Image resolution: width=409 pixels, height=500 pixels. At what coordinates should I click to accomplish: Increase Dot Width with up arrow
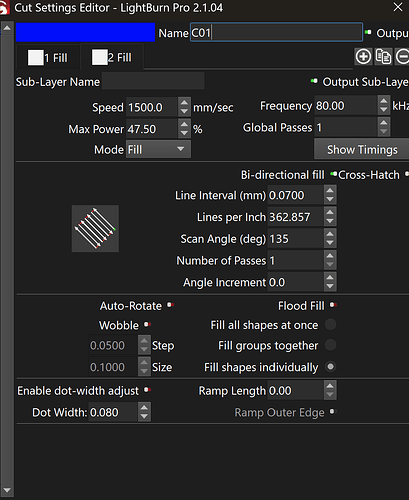[x=144, y=407]
